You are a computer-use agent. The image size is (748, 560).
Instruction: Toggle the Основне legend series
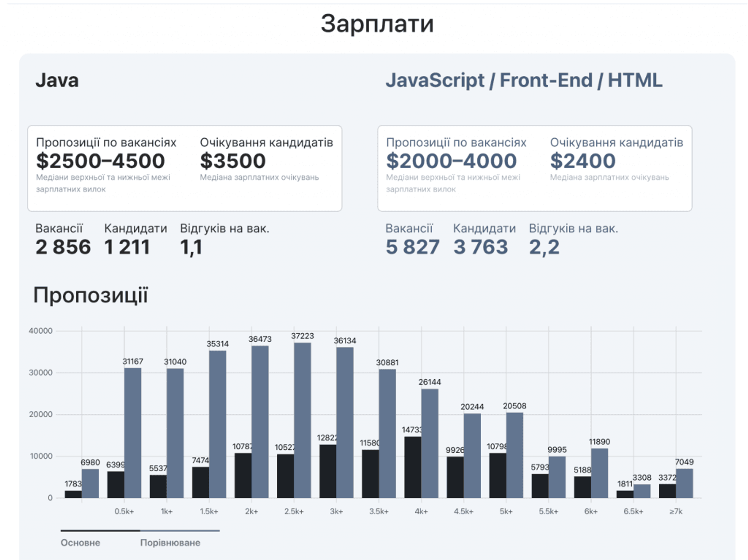80,542
